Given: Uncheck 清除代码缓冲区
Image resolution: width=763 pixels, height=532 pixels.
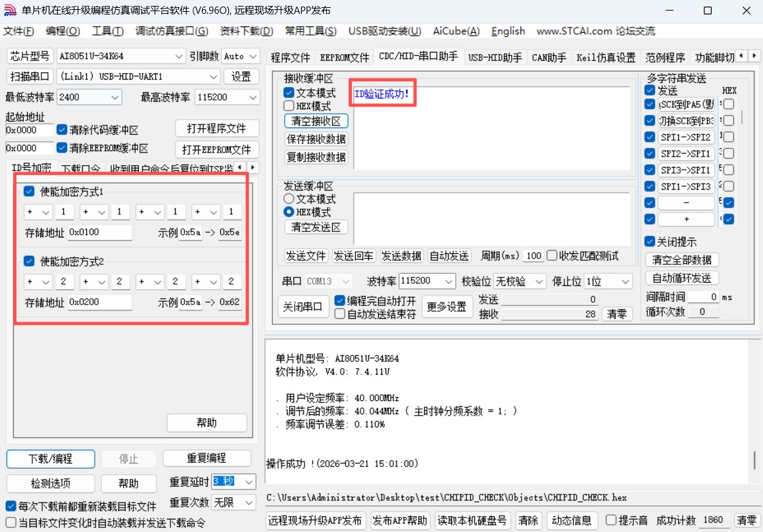Looking at the screenshot, I should point(61,129).
